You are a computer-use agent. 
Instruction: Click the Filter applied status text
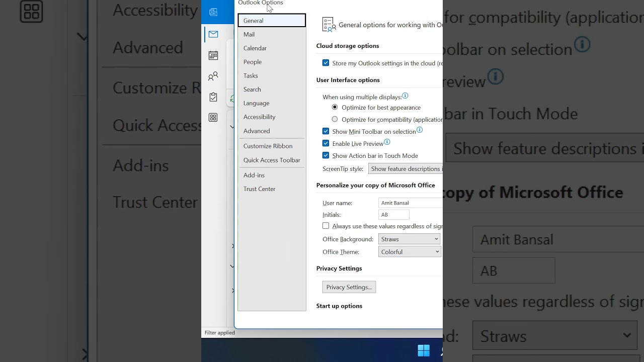point(220,333)
